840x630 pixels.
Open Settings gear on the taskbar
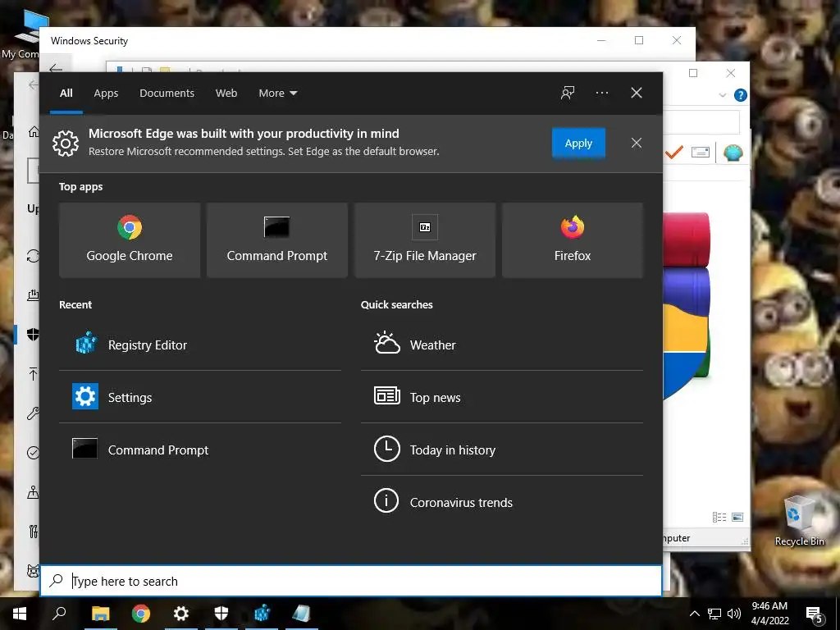coord(181,614)
